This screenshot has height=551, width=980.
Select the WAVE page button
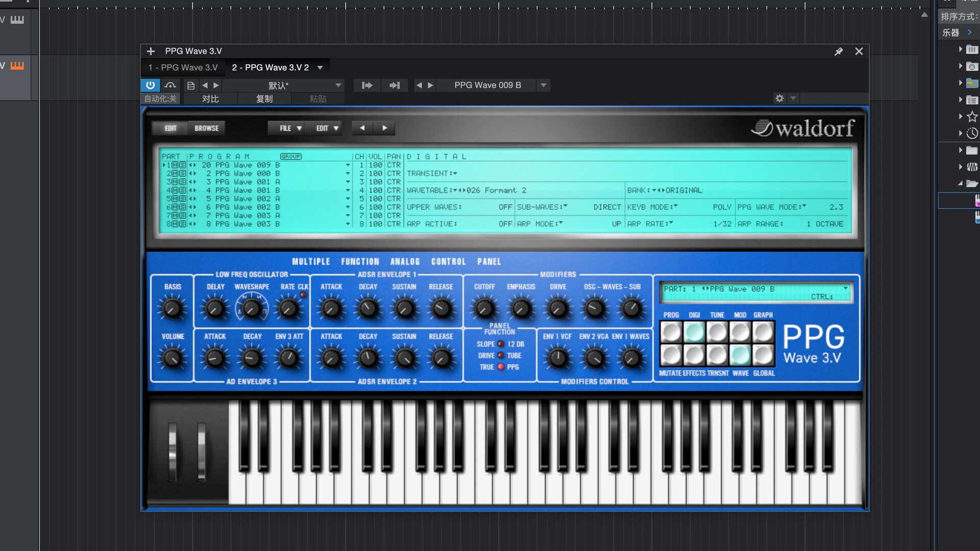click(x=740, y=355)
